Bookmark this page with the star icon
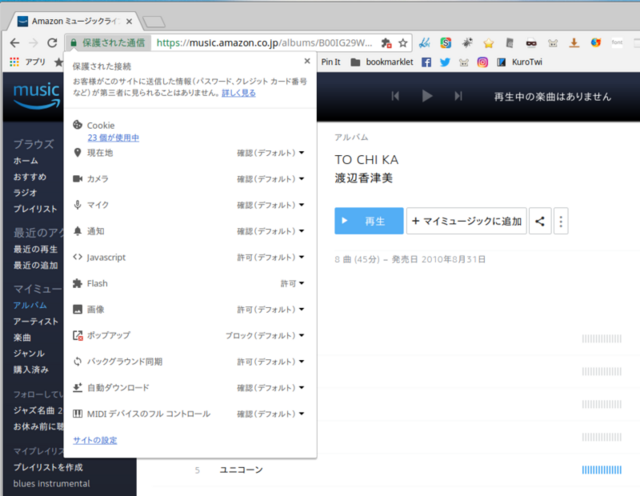Image resolution: width=640 pixels, height=496 pixels. (403, 43)
